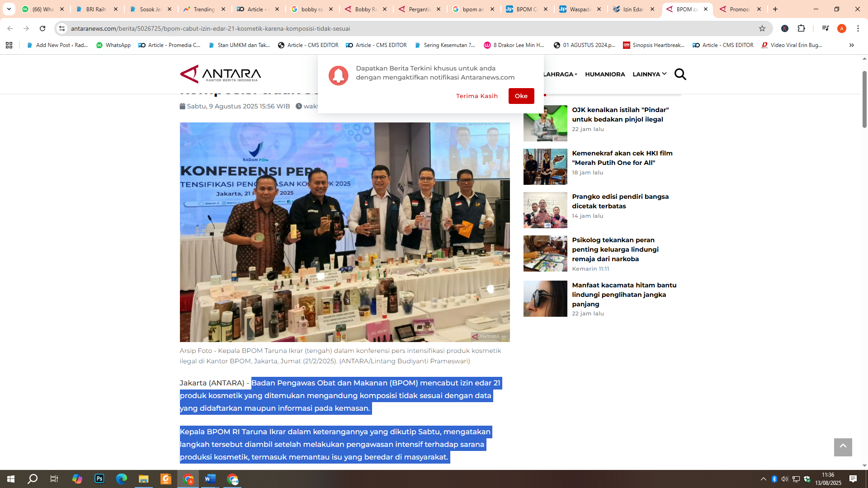Click the back-to-top arrow button
This screenshot has height=488, width=868.
(x=843, y=447)
